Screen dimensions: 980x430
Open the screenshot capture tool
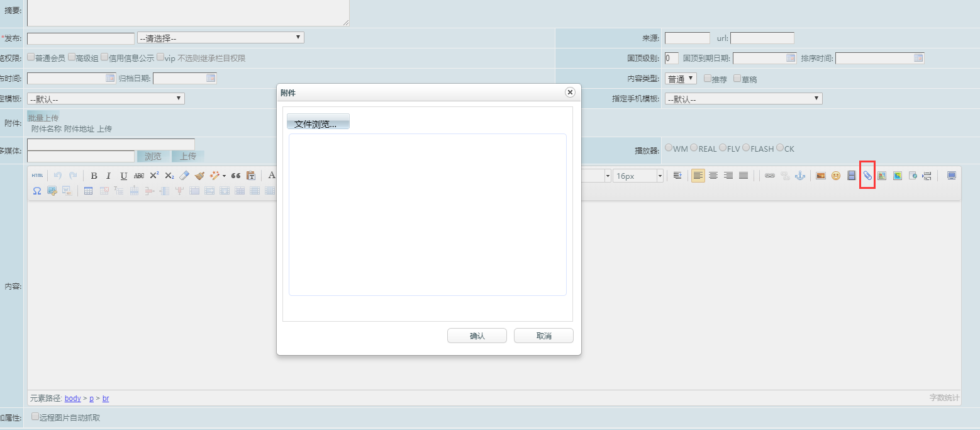click(x=52, y=191)
